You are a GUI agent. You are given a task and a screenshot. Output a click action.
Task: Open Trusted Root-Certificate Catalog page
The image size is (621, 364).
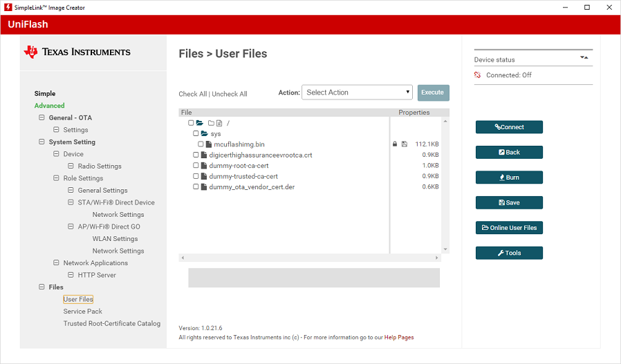tap(112, 323)
